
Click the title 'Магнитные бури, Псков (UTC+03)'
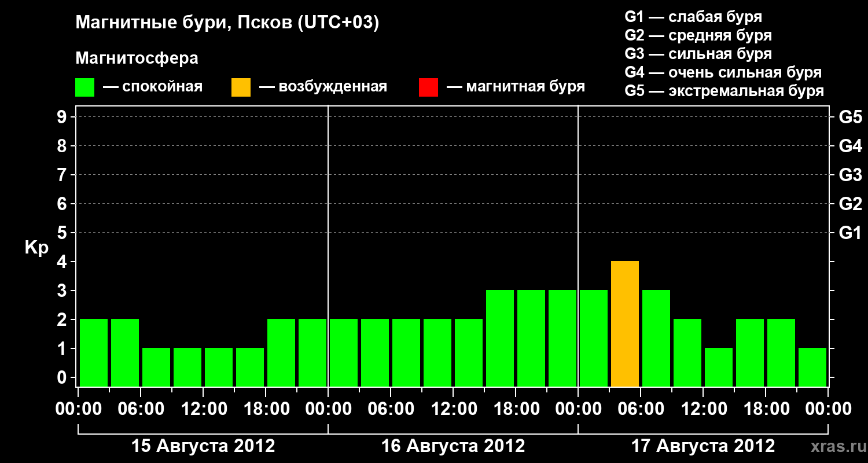pos(227,23)
